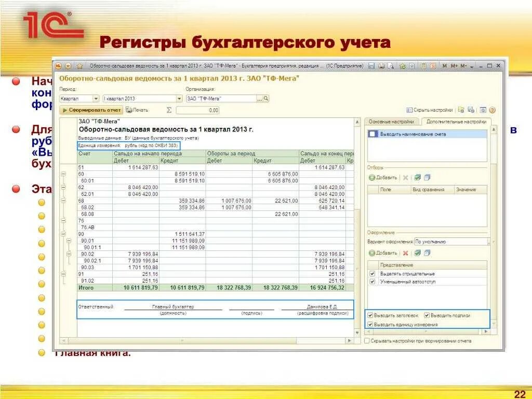Click settings panel scrollbar up arrow
This screenshot has width=532, height=399.
pyautogui.click(x=494, y=129)
